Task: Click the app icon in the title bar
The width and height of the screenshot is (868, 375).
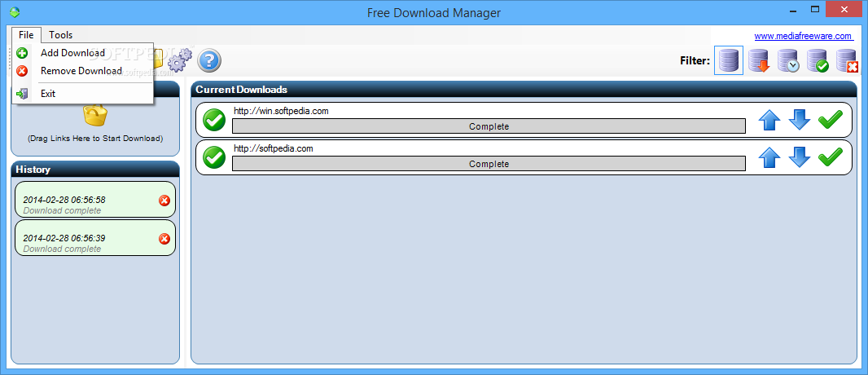Action: click(15, 12)
